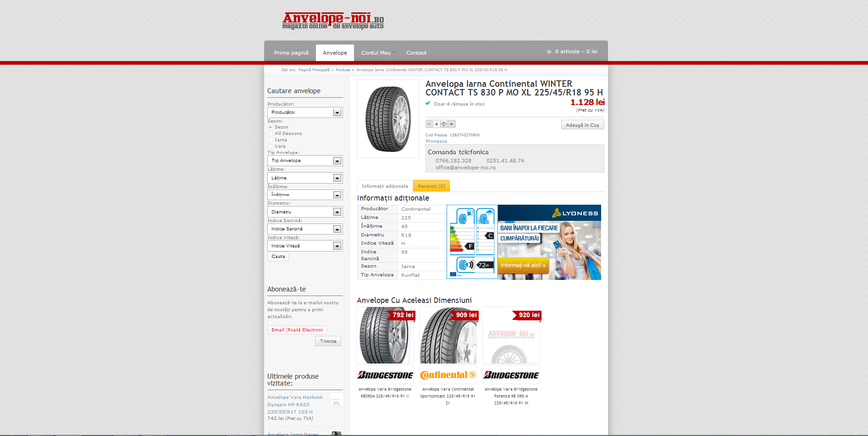Viewport: 868px width, 436px height.
Task: Select All Seasons radio button
Action: coord(270,134)
